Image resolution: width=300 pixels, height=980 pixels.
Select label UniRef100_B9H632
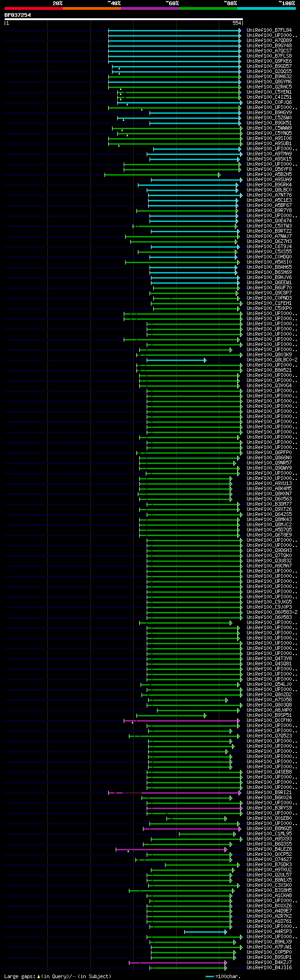[269, 77]
